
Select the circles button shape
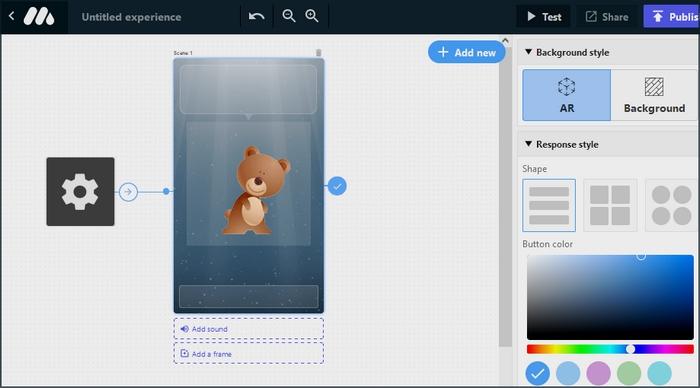click(671, 205)
